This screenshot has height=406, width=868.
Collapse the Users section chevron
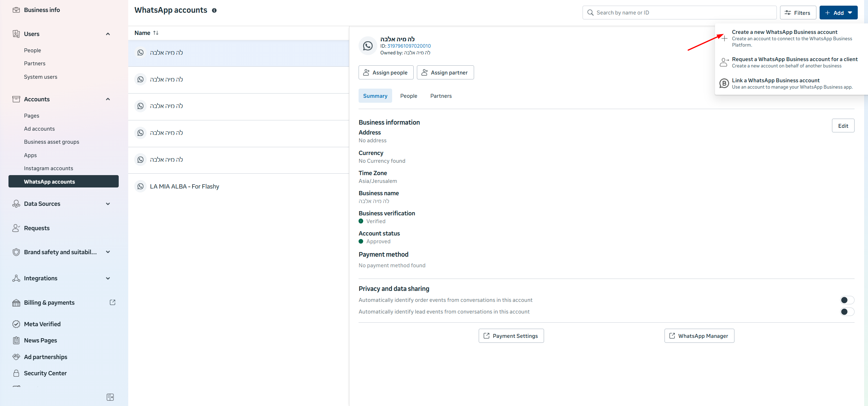click(108, 34)
